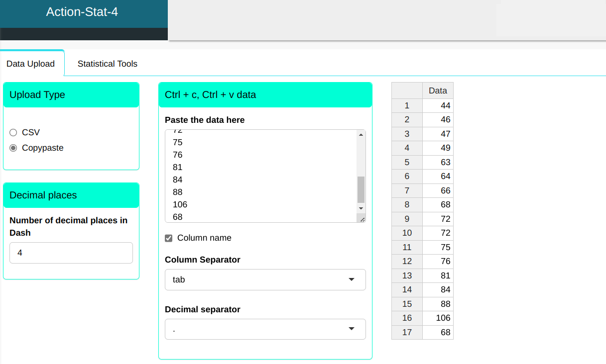Switch to the Statistical Tools tab
The height and width of the screenshot is (364, 606).
(x=107, y=64)
